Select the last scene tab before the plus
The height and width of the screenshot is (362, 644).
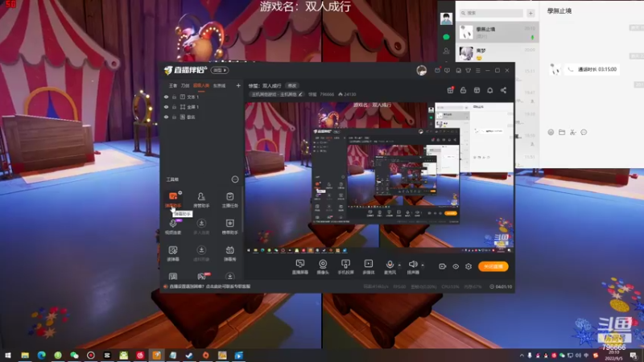pos(219,86)
